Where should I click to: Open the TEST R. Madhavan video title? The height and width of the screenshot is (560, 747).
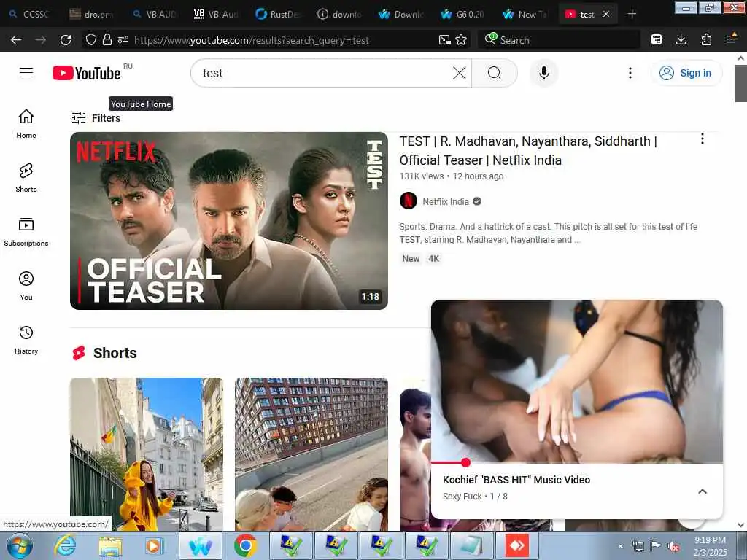pyautogui.click(x=528, y=150)
